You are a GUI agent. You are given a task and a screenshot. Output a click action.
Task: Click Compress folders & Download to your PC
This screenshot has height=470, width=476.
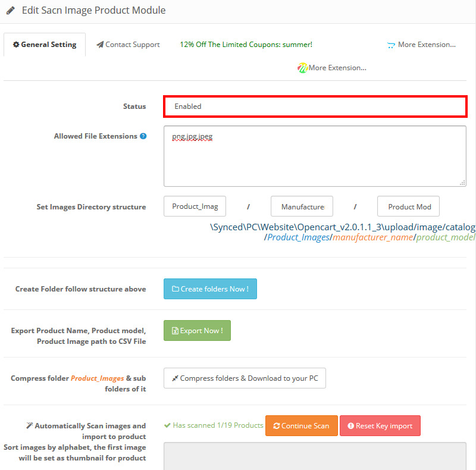coord(245,378)
